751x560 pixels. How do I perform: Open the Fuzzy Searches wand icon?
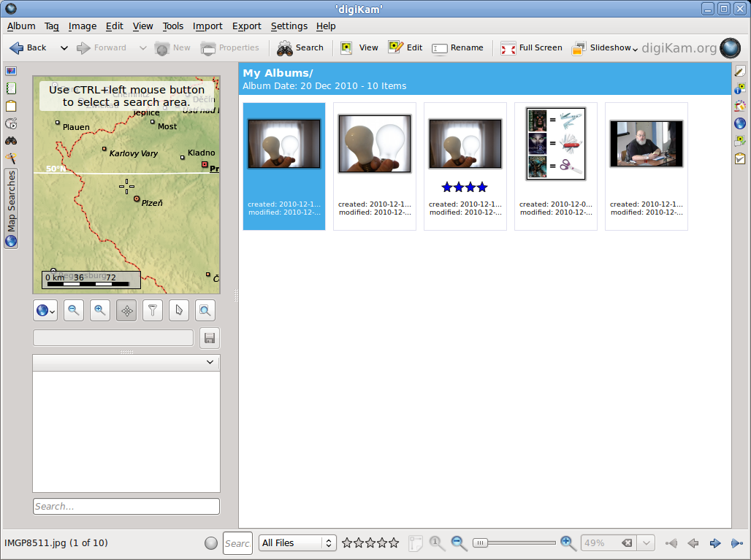(x=11, y=158)
